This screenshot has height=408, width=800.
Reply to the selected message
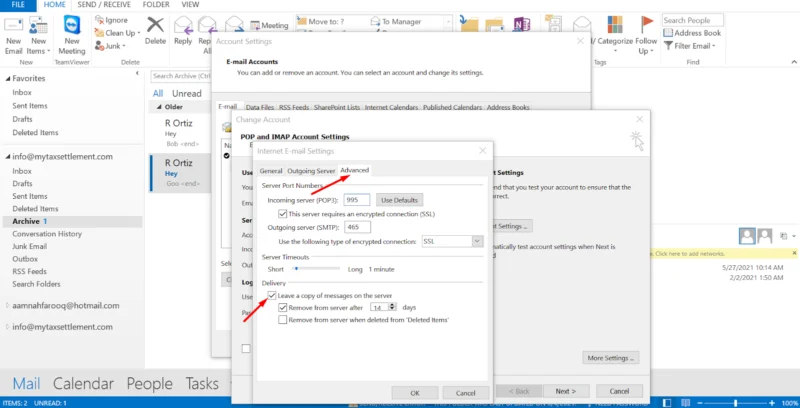tap(183, 31)
